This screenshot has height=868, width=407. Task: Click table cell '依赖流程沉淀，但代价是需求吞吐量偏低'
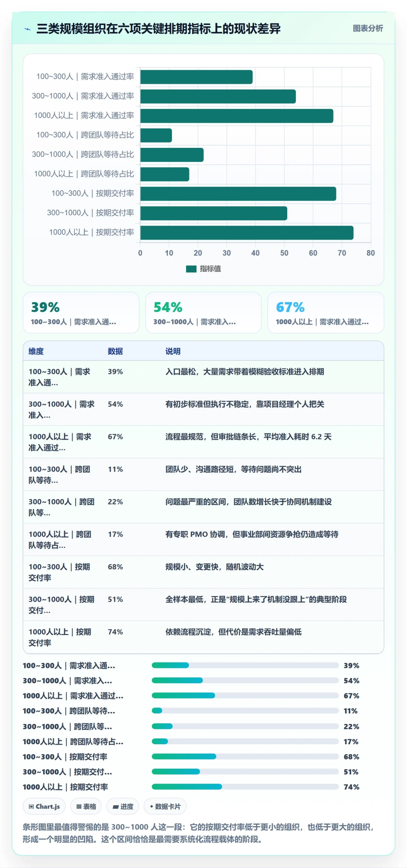(234, 632)
